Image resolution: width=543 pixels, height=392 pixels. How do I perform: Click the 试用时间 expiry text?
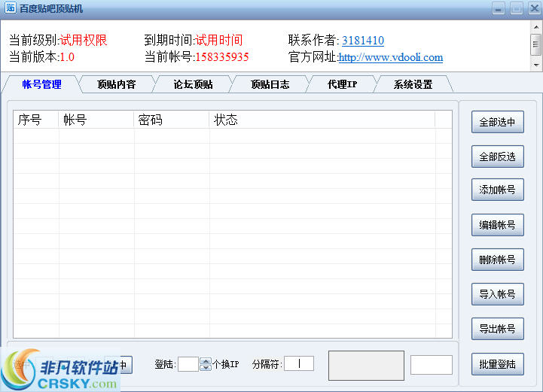(219, 41)
